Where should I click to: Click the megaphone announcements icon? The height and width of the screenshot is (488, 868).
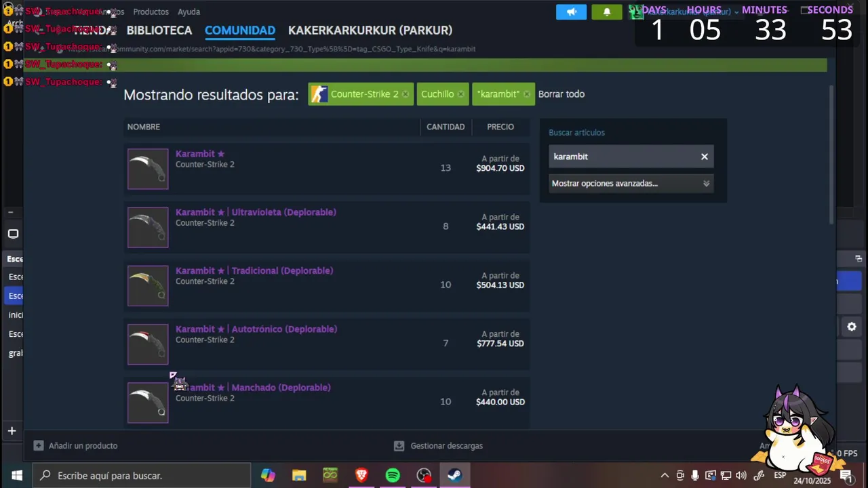pos(571,12)
